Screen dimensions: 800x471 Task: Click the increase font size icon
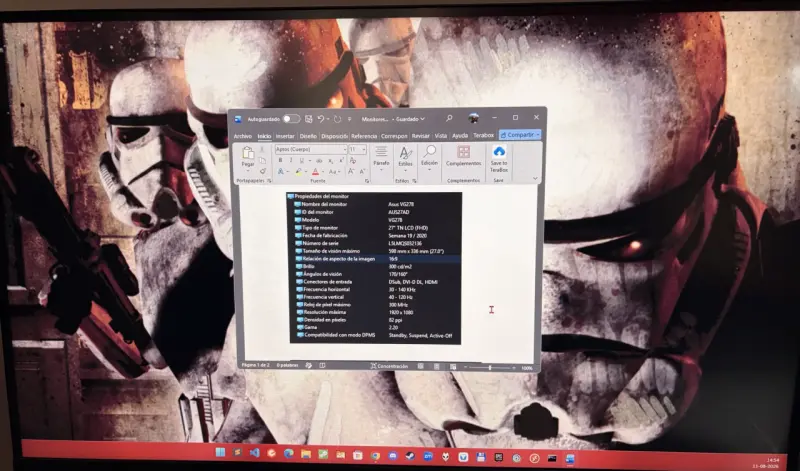point(351,171)
